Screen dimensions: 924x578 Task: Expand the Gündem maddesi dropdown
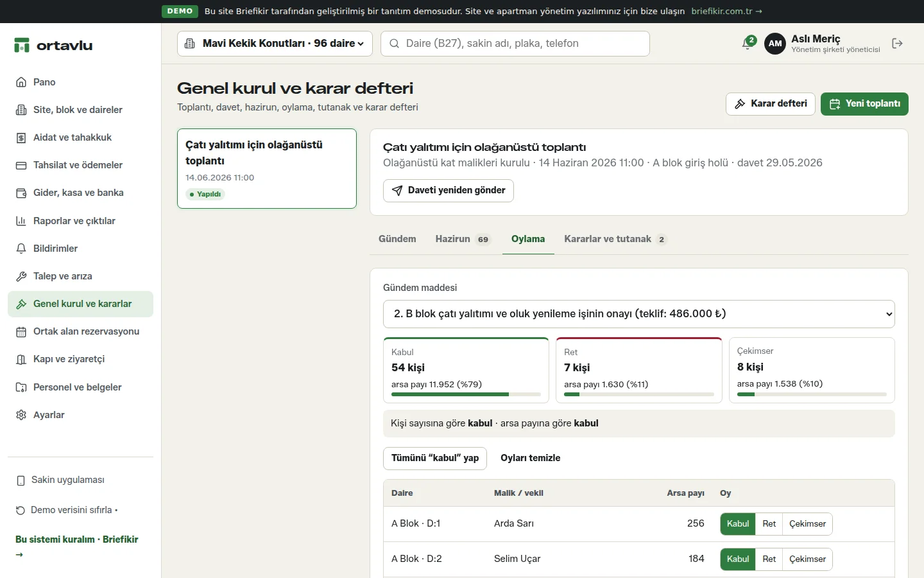(x=639, y=314)
